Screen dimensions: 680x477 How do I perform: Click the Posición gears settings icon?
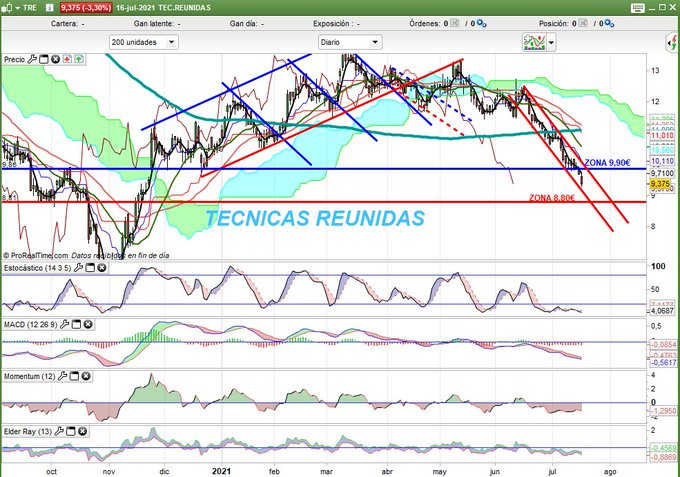(609, 23)
